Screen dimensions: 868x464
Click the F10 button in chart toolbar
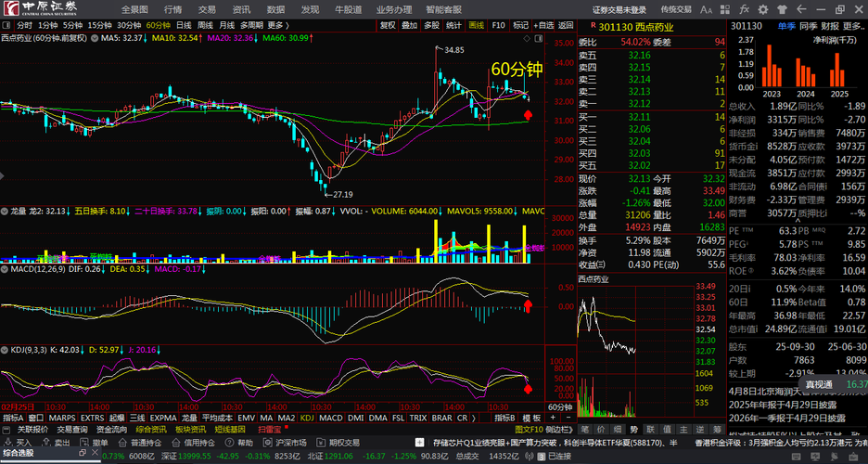(498, 25)
